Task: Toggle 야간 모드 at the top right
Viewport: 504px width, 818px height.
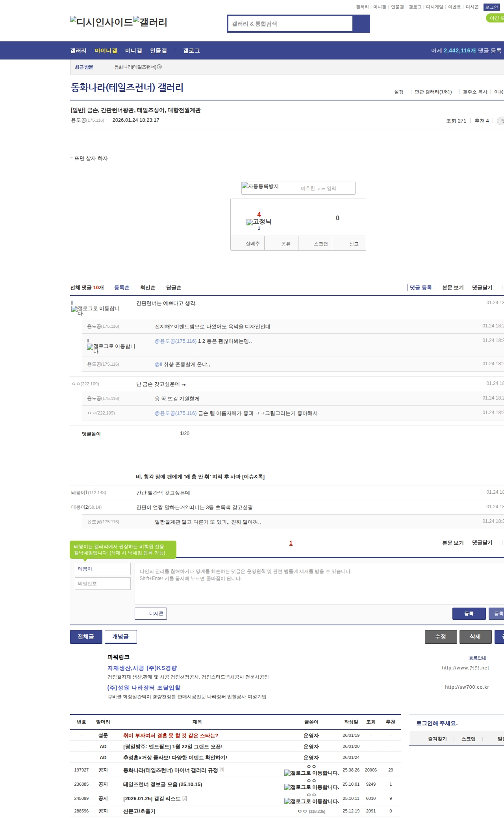Action: click(x=495, y=18)
